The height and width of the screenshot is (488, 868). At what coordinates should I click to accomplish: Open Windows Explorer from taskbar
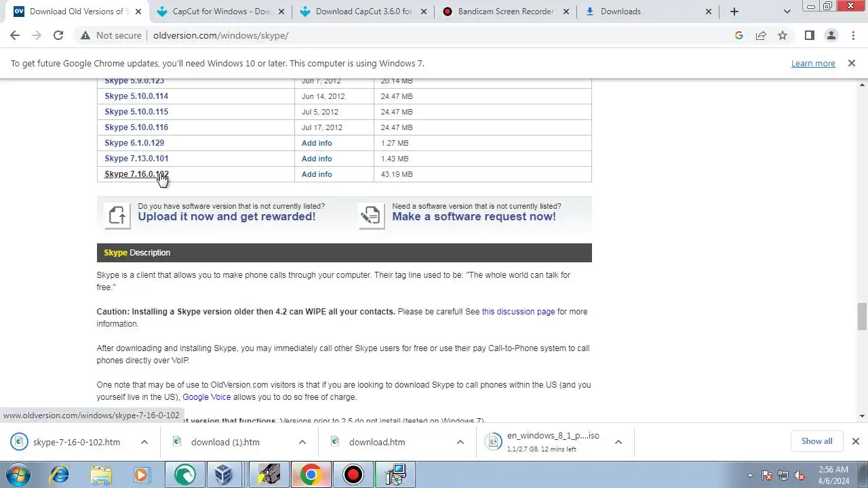(x=100, y=474)
